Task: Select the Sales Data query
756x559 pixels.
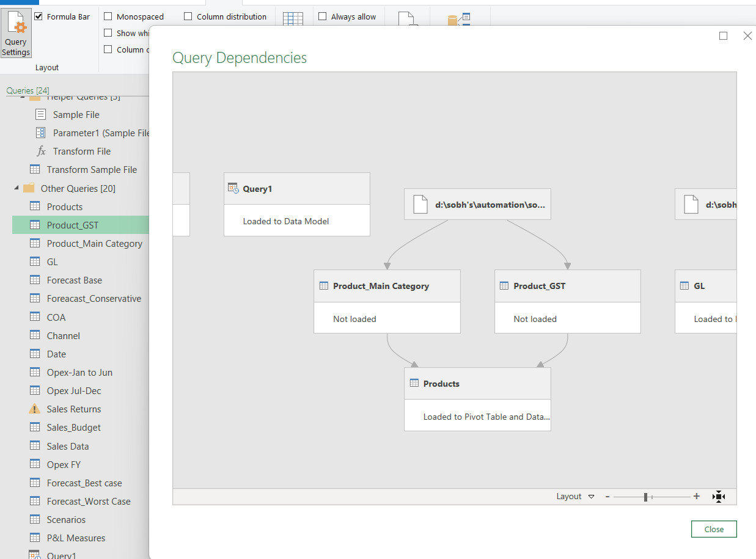Action: coord(68,446)
